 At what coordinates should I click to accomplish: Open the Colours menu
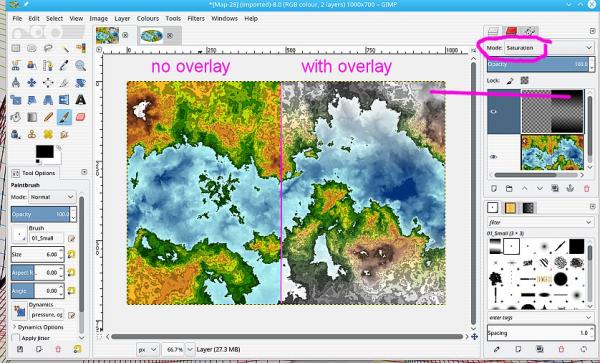tap(148, 18)
